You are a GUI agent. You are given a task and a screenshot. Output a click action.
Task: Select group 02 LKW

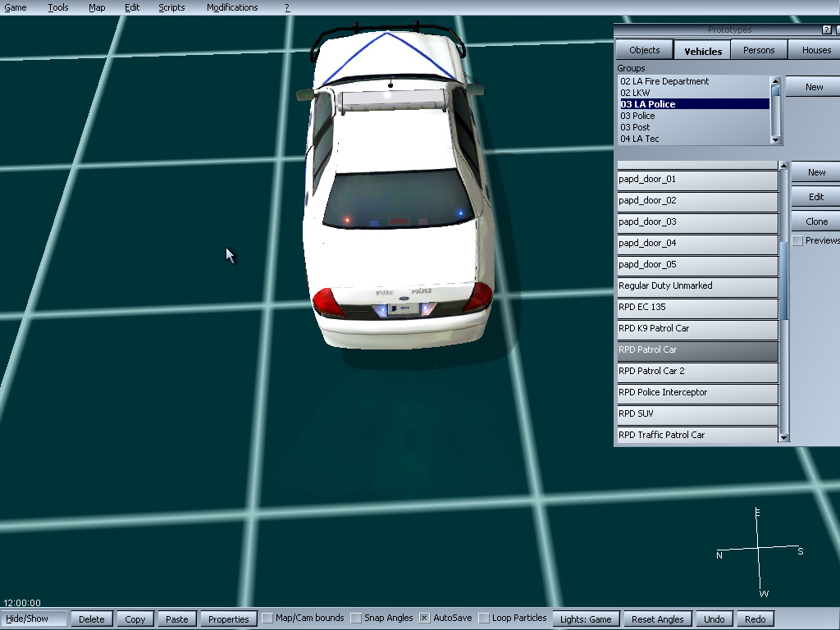[694, 93]
